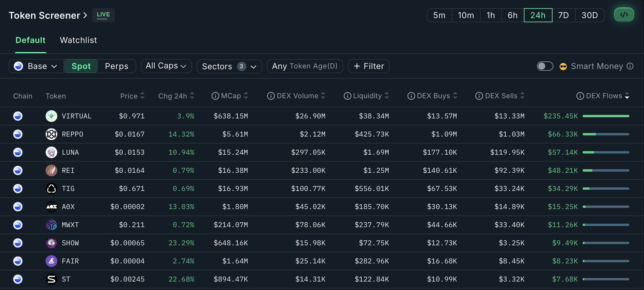644x290 pixels.
Task: Select the 7D timeframe tab
Action: [x=563, y=15]
